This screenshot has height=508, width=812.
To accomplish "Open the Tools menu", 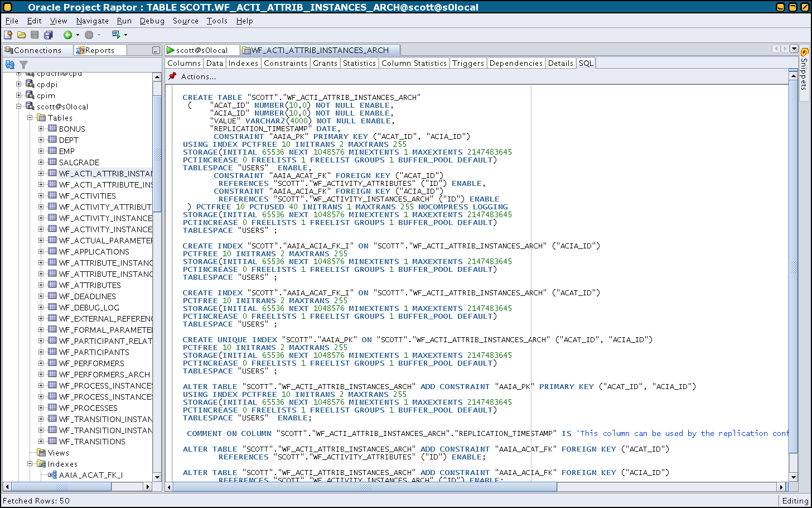I will (x=217, y=21).
